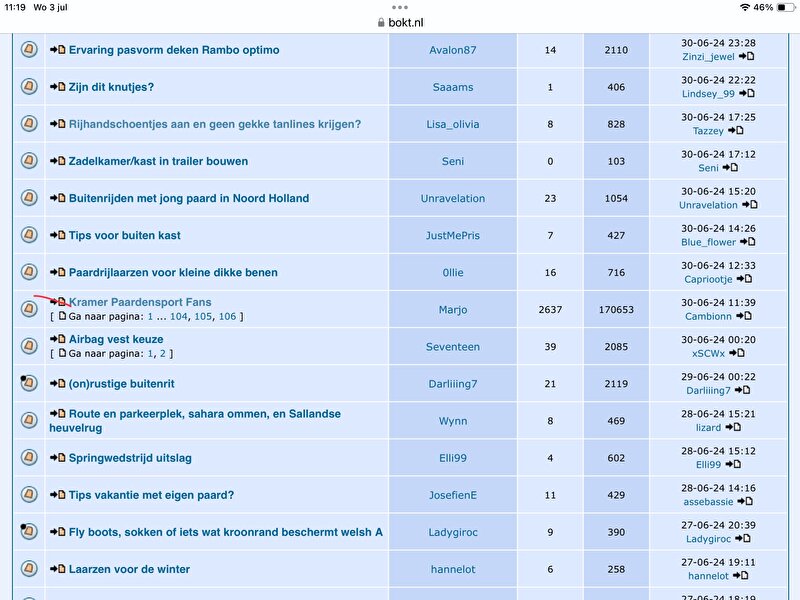Jump to last post by Zinzi_jewel icon
The height and width of the screenshot is (600, 800).
click(746, 57)
